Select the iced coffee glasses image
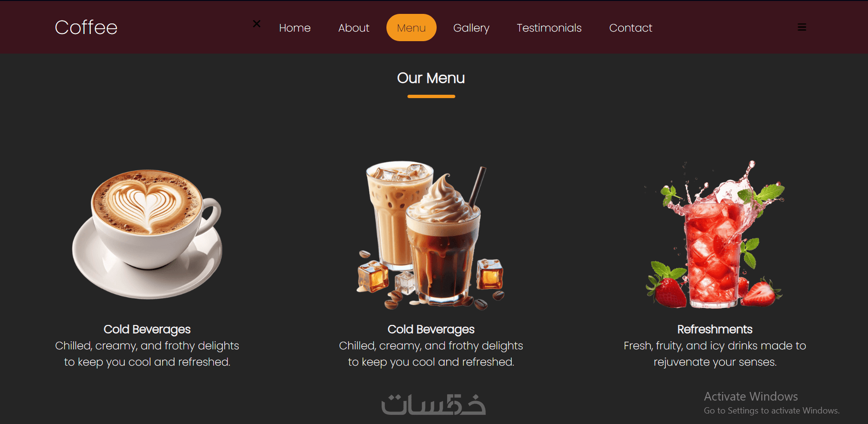The height and width of the screenshot is (424, 868). click(x=431, y=235)
